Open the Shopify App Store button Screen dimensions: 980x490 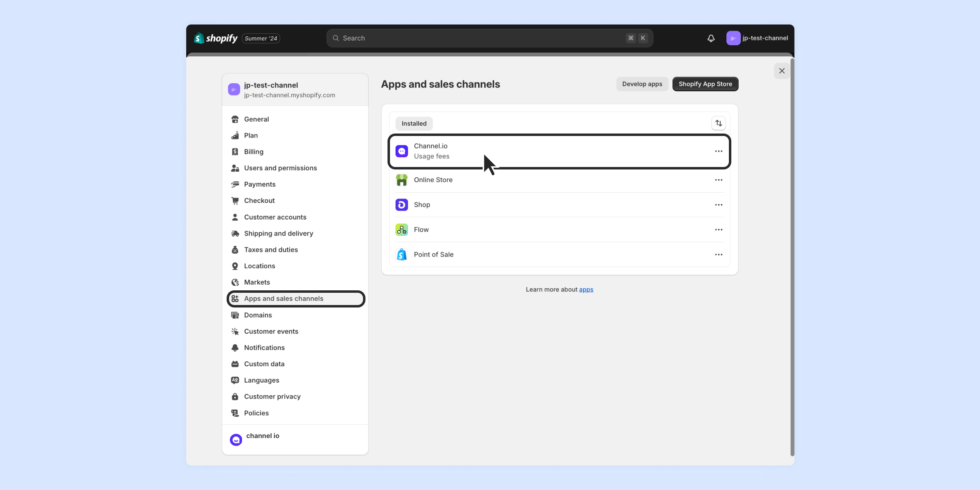(x=705, y=84)
